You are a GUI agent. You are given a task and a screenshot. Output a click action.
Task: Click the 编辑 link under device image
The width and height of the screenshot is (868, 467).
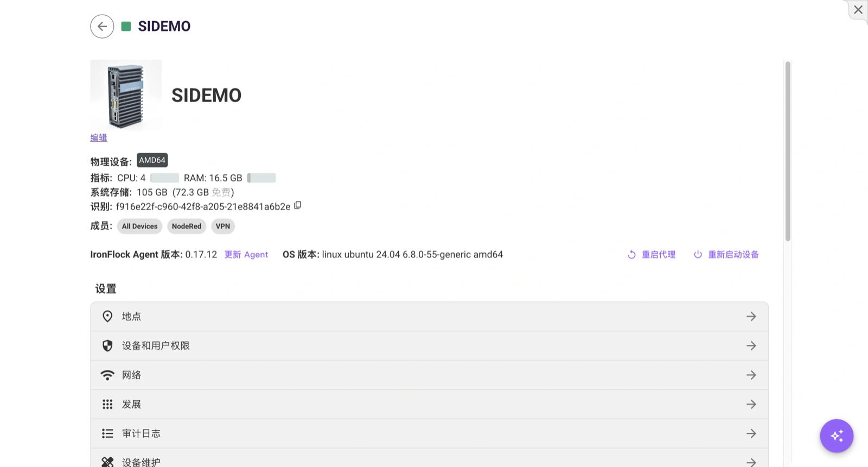pos(99,137)
